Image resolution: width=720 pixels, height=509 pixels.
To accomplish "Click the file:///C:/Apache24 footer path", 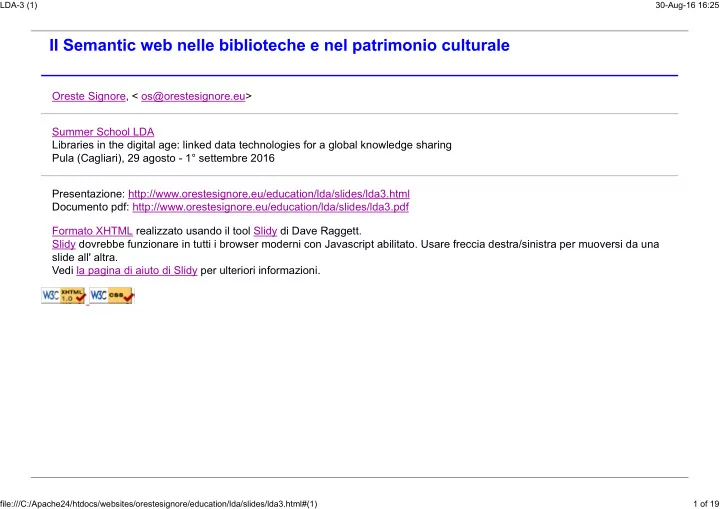I will 159,504.
